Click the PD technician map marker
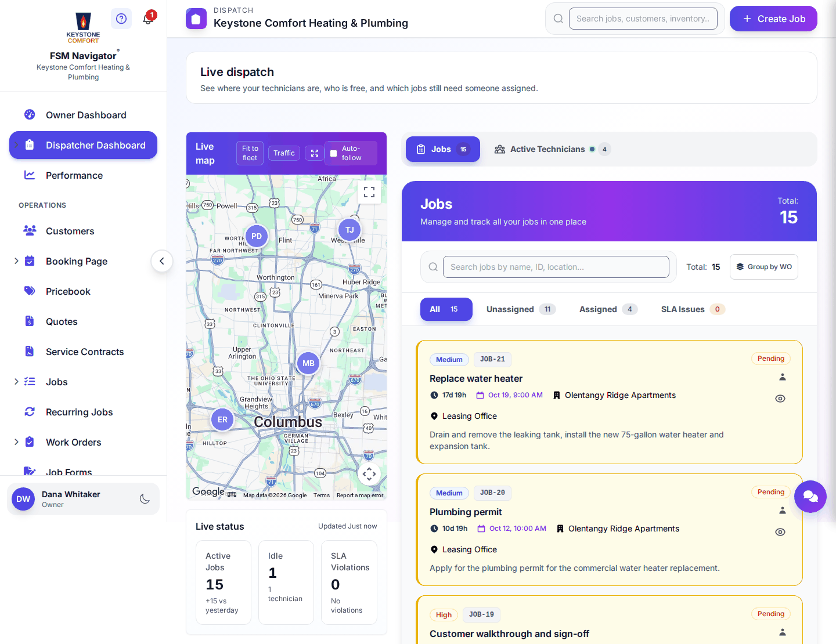836x644 pixels. click(x=256, y=236)
